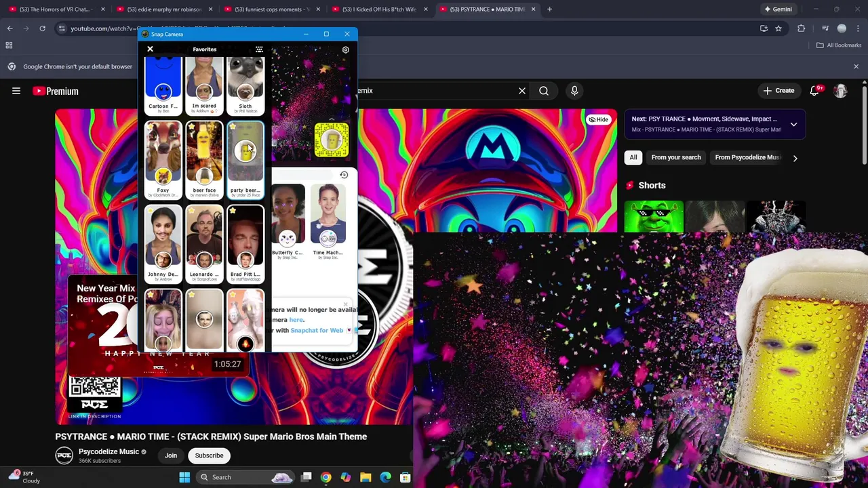This screenshot has width=868, height=488.
Task: Run YouTube search with magnifier button
Action: tap(544, 90)
